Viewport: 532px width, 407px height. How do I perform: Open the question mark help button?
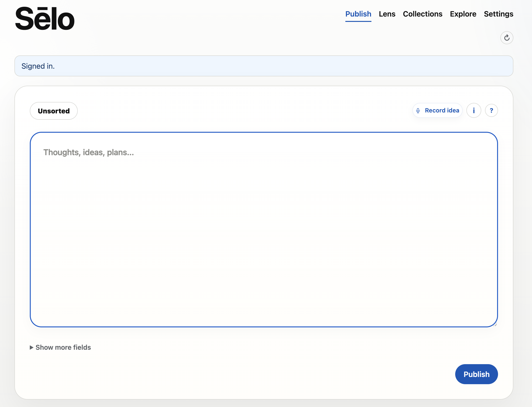pyautogui.click(x=491, y=110)
